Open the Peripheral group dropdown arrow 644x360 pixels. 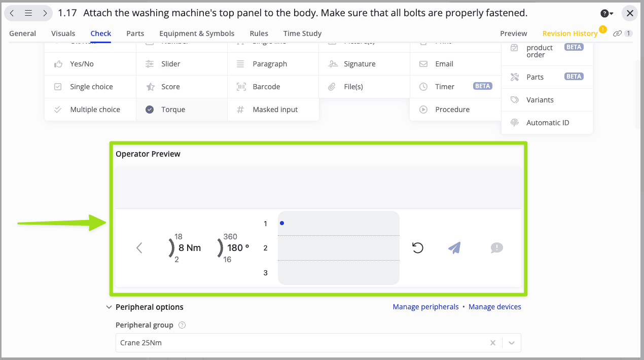coord(512,343)
